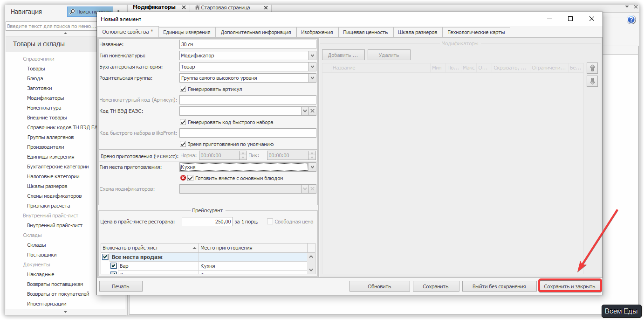Open Заготовки in navigation
Screen dimensions: 644x320
pyautogui.click(x=39, y=88)
